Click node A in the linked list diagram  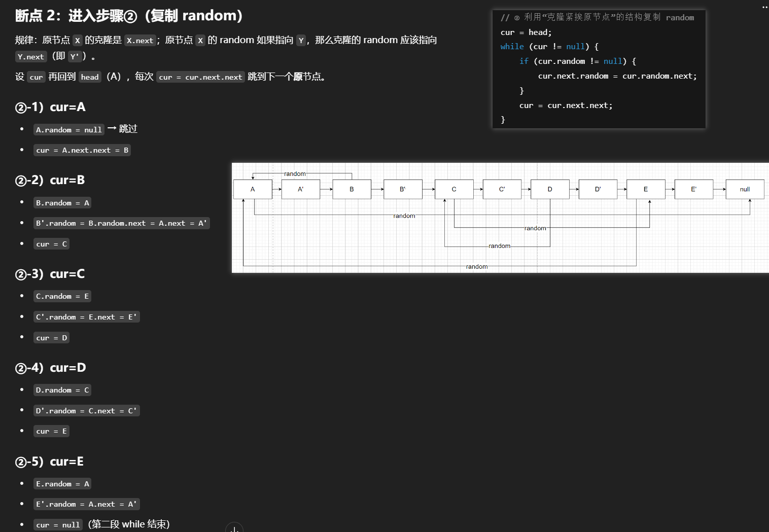253,189
